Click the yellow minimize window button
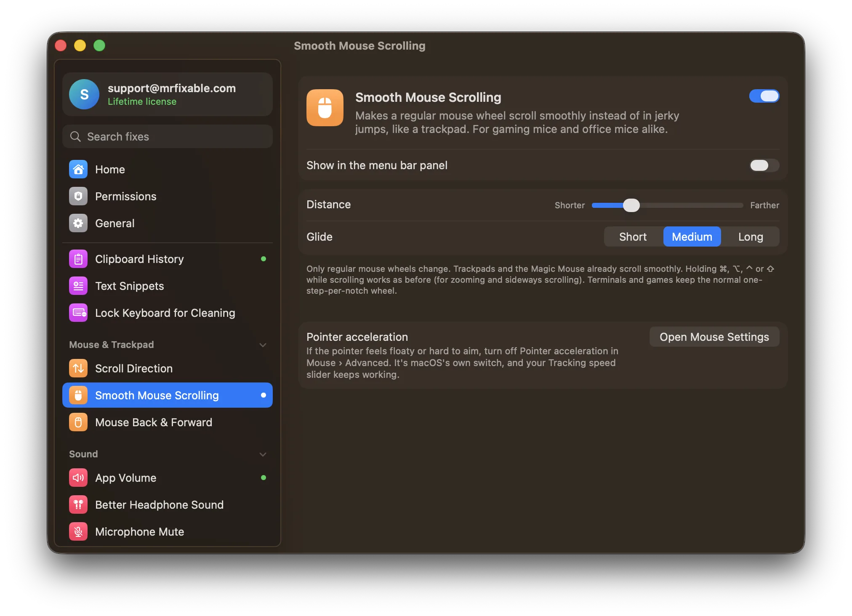This screenshot has width=852, height=616. [x=80, y=45]
